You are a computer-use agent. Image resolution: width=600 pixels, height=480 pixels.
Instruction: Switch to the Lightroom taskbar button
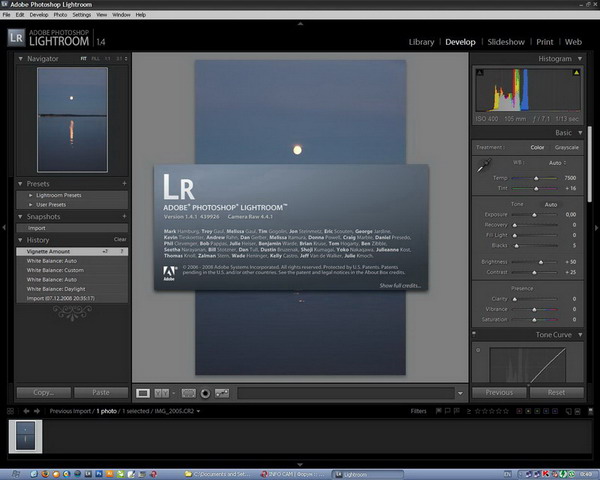(x=367, y=475)
